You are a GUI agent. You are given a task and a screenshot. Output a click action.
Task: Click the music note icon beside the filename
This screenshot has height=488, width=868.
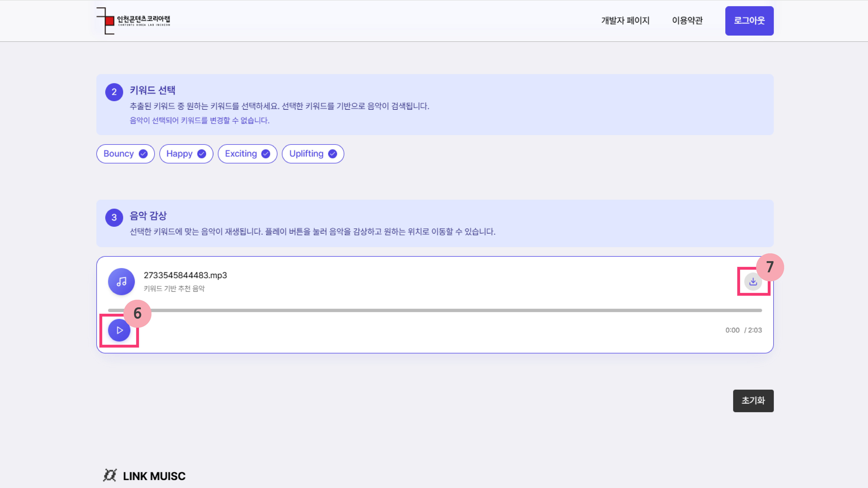[x=121, y=282]
